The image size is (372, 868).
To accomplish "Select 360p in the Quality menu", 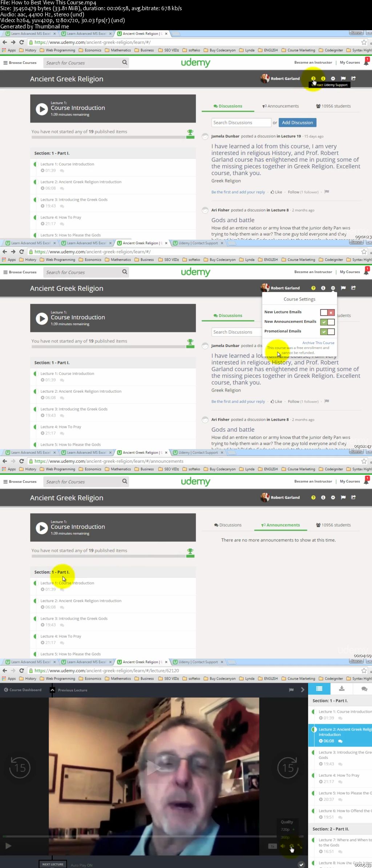I will [285, 837].
